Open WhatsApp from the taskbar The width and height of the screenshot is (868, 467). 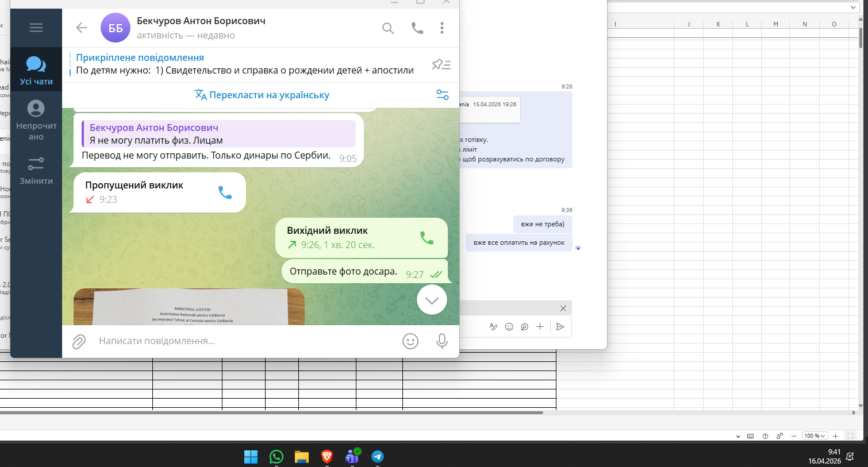(276, 457)
